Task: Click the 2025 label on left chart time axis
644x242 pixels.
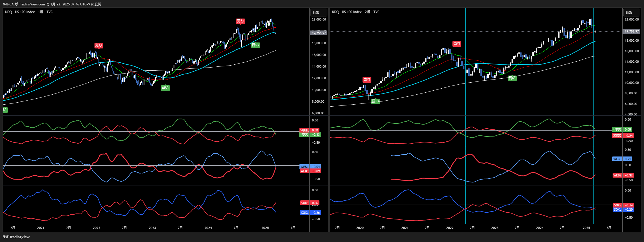Action: (x=265, y=228)
